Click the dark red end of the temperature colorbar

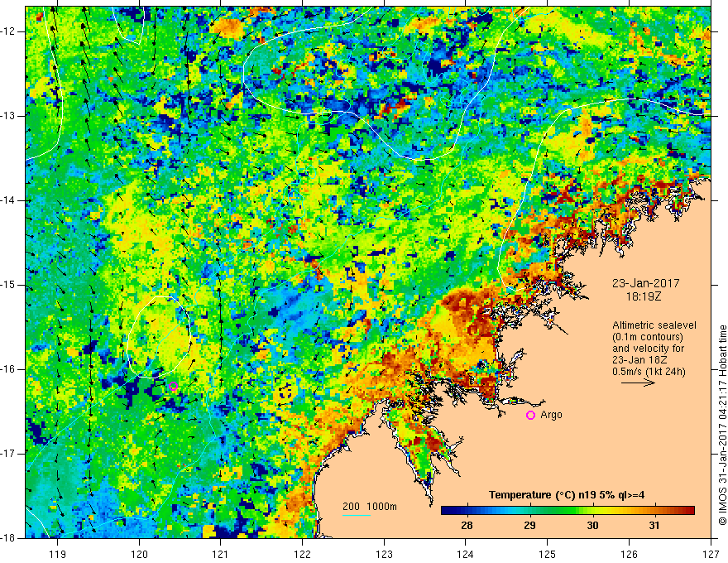coord(687,511)
